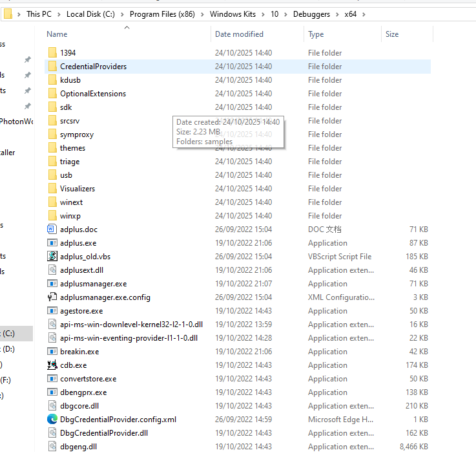Click the VBScript Script File type cell
The height and width of the screenshot is (459, 476).
(340, 257)
